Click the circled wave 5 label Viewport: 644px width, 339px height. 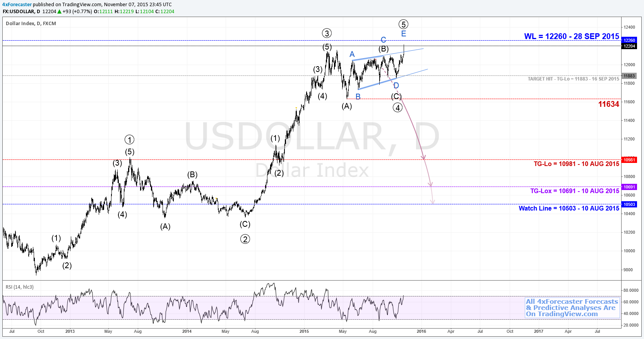pyautogui.click(x=403, y=24)
